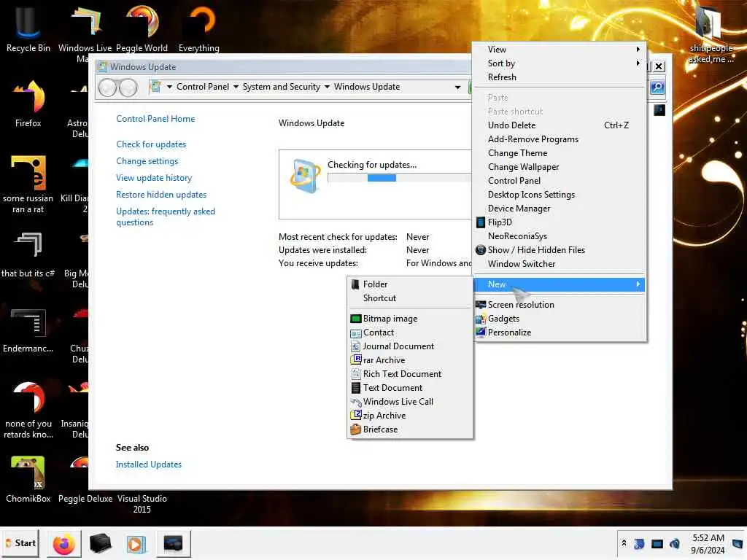Click the taskbar clock showing 5:52 AM
The image size is (747, 560).
[708, 544]
